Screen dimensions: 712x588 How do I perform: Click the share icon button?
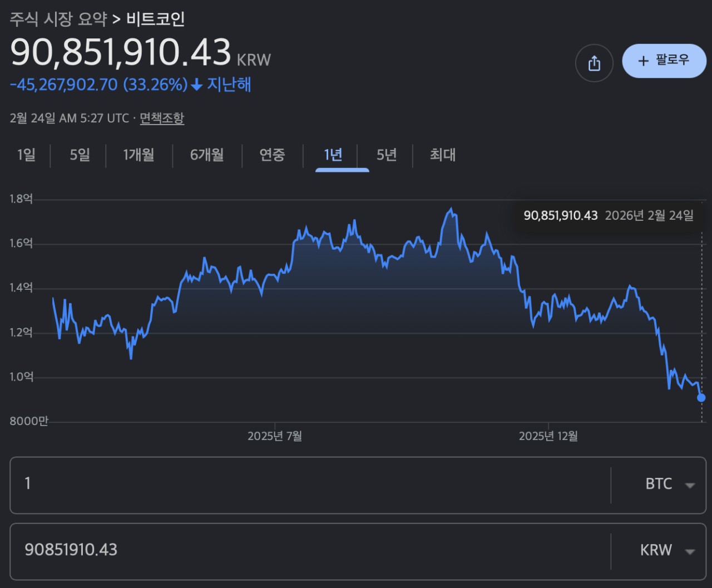pos(594,63)
